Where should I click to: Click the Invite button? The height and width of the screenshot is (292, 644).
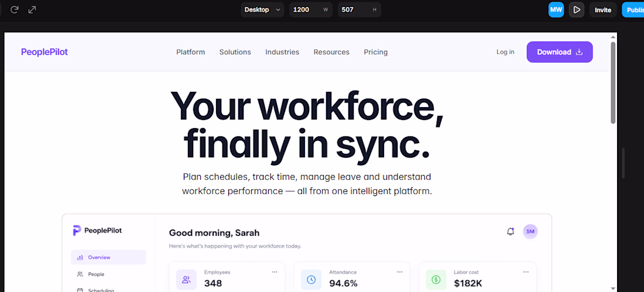(603, 10)
